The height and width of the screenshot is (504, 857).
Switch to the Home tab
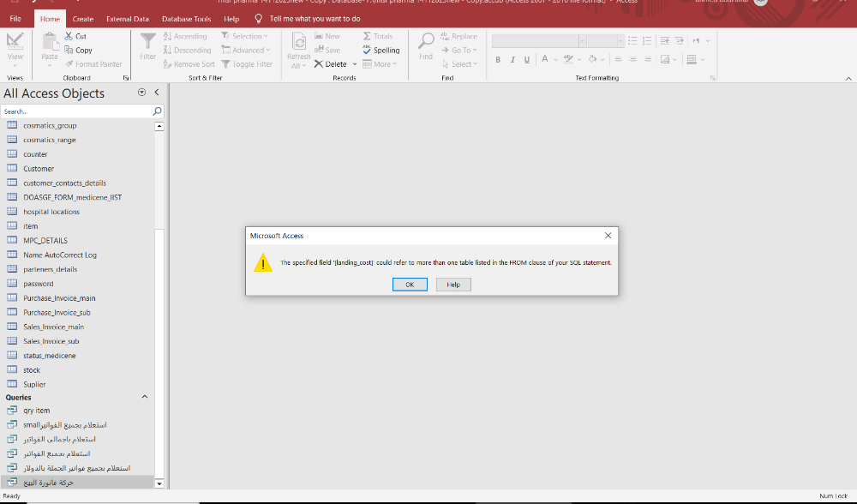[50, 19]
